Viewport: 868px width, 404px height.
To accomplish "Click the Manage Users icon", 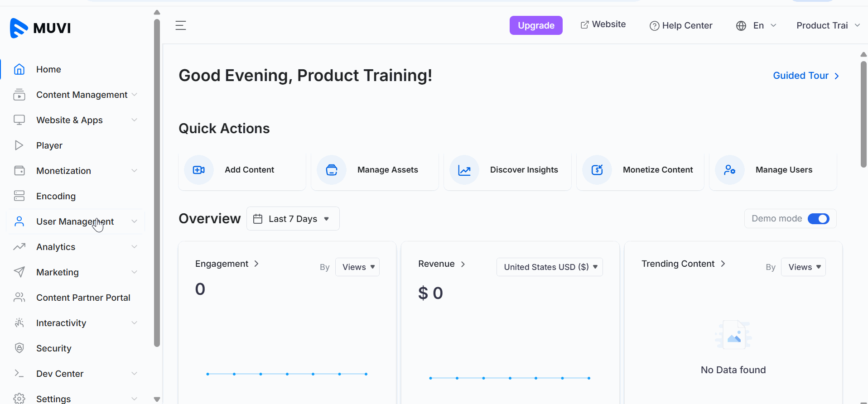I will pyautogui.click(x=730, y=170).
